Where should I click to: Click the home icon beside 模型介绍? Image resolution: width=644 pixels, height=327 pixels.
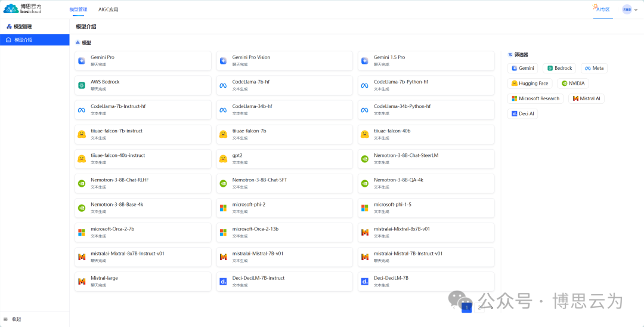click(8, 40)
